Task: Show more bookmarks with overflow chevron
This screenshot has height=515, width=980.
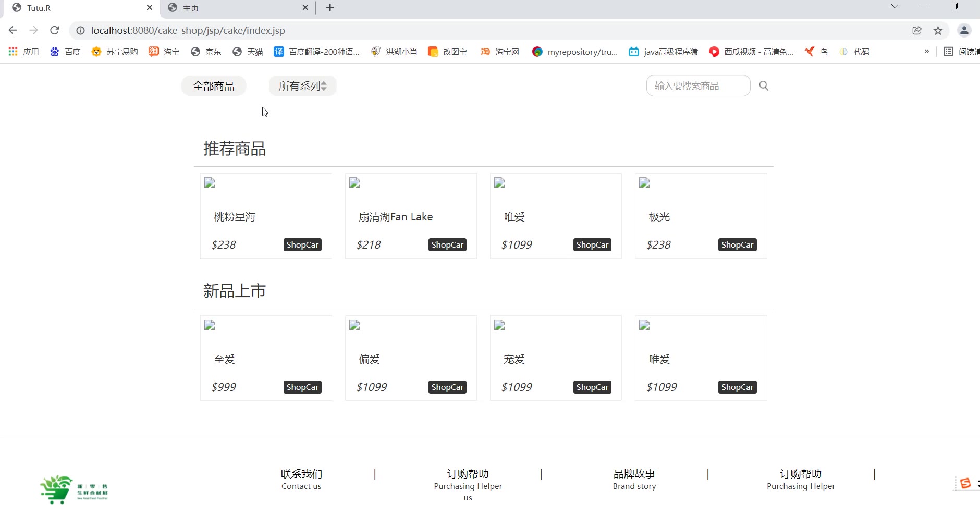Action: [x=926, y=52]
